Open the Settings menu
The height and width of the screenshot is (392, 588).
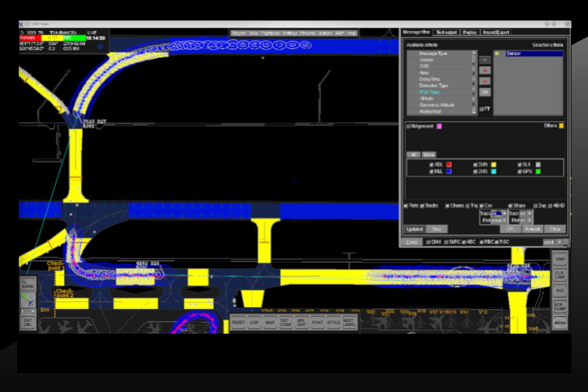point(290,34)
